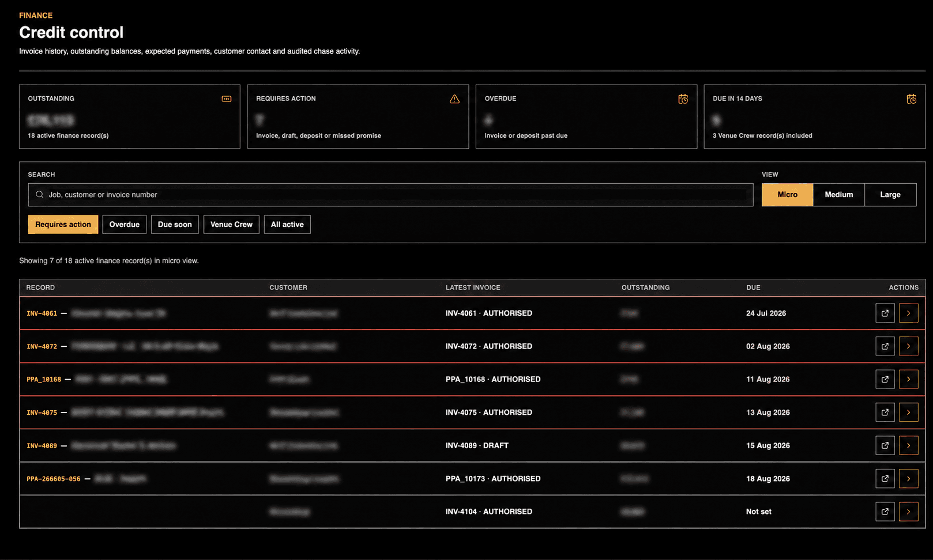Click the Latest Invoice column header
The image size is (933, 560).
pyautogui.click(x=473, y=287)
